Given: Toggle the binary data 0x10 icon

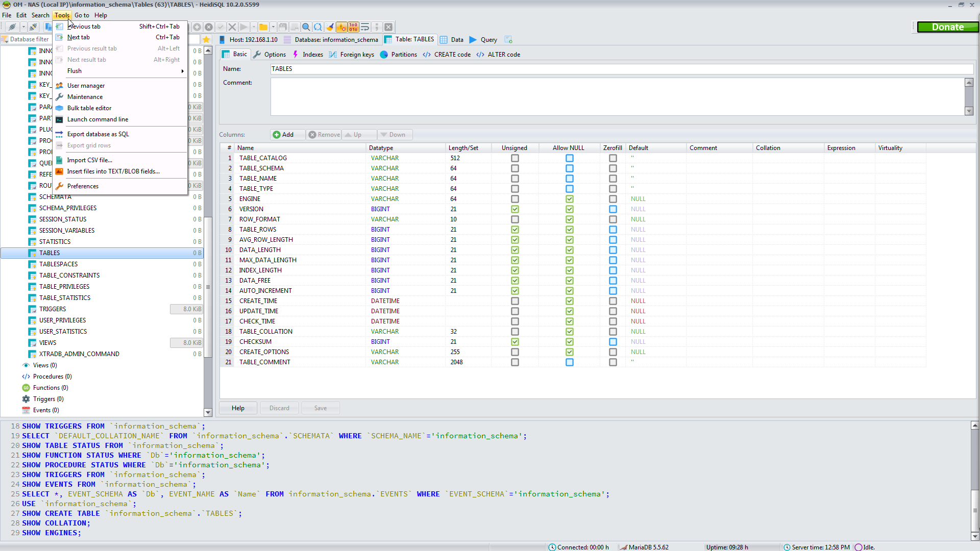Looking at the screenshot, I should pos(353,27).
